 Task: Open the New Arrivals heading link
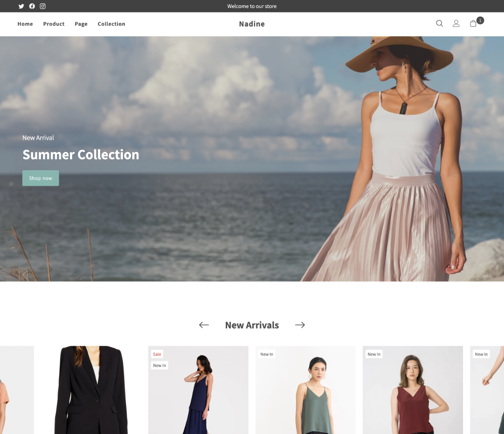pyautogui.click(x=252, y=325)
